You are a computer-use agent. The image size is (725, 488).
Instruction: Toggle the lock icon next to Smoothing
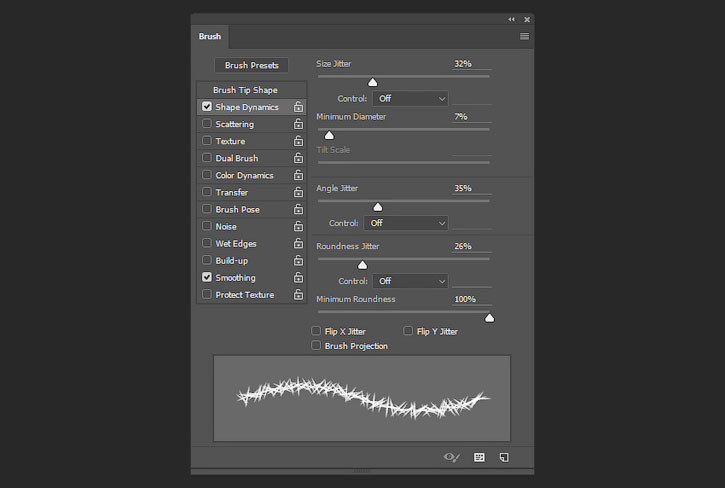click(x=298, y=278)
